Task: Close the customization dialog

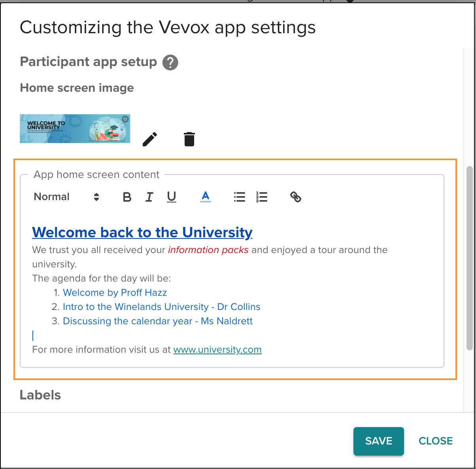Action: [435, 441]
